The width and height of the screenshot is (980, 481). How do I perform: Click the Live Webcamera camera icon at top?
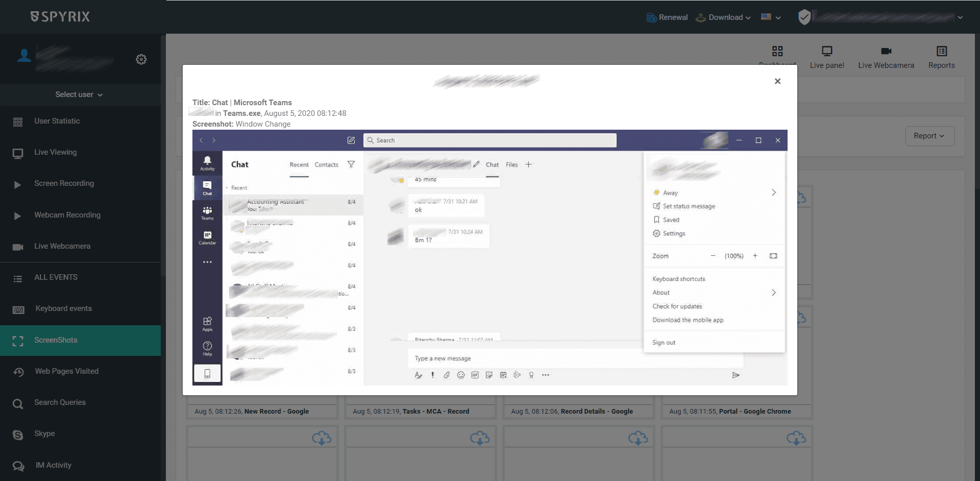point(886,52)
